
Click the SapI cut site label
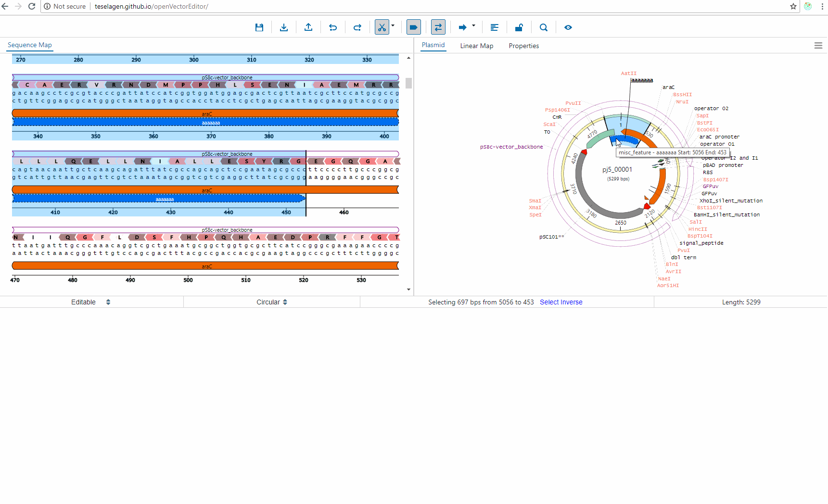click(702, 116)
